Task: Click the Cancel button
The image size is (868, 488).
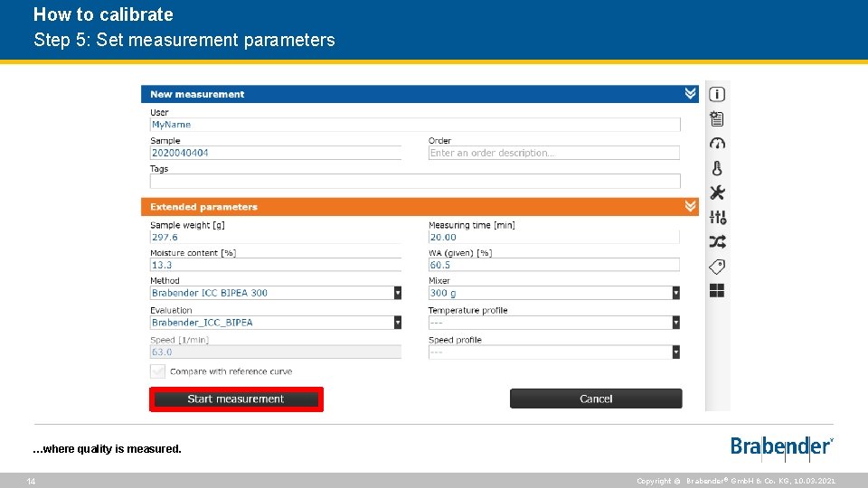Action: [596, 399]
